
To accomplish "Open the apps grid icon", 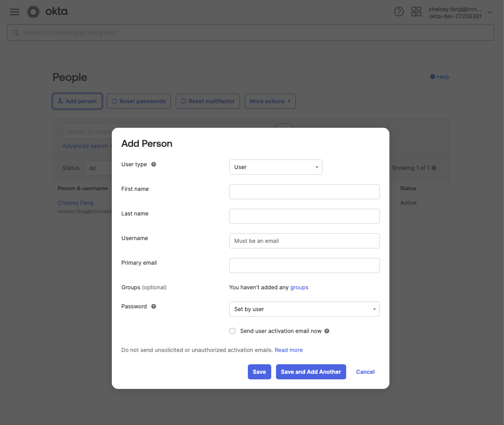I will pyautogui.click(x=416, y=12).
